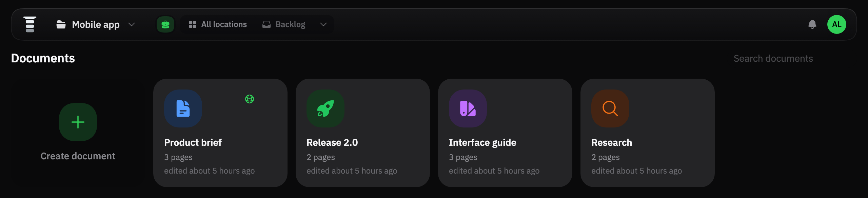Click "2 pages" under Research
Screen dimensions: 868x198
click(606, 157)
